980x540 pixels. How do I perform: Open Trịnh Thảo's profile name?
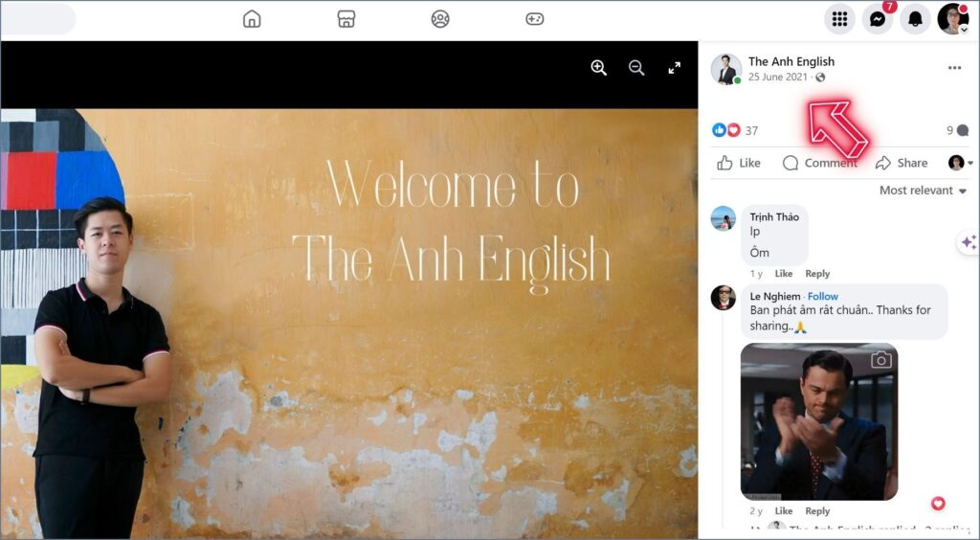[x=774, y=217]
